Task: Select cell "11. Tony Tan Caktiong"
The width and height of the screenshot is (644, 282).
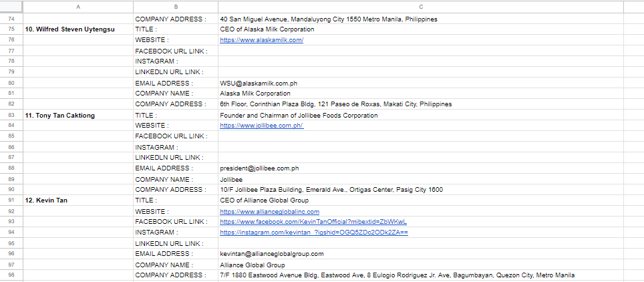Action: click(x=78, y=115)
